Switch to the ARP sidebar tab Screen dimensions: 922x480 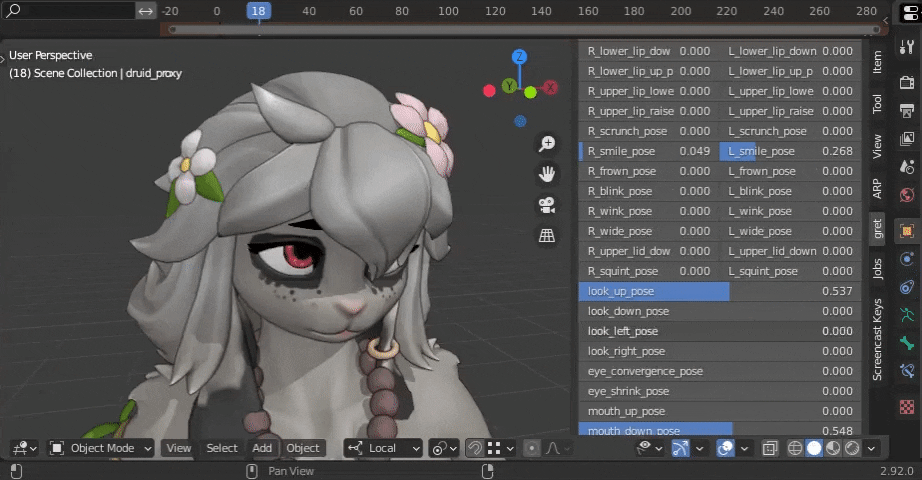[x=877, y=188]
